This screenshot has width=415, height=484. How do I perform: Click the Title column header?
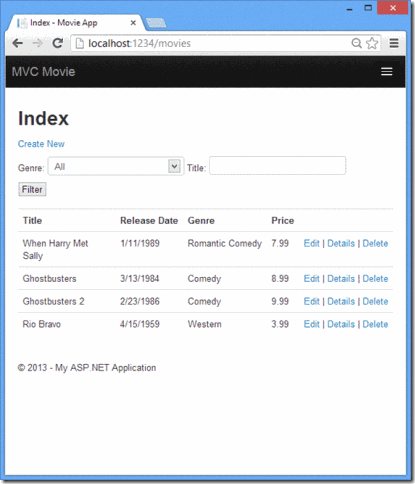32,221
